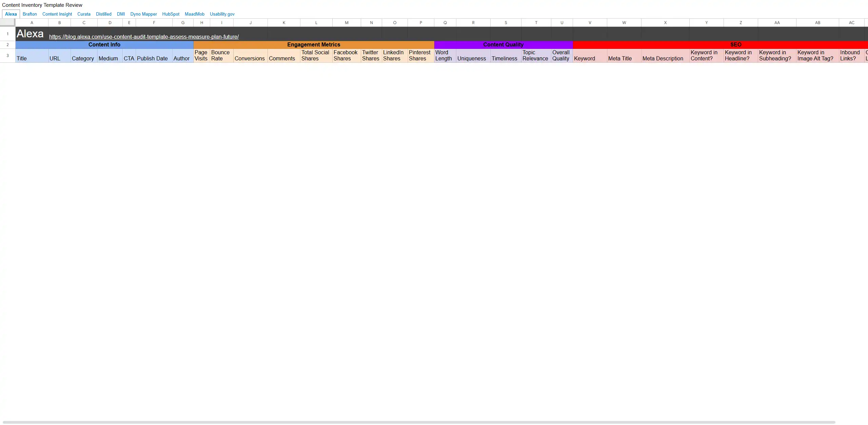Select the LinkedIn Shares header cell
This screenshot has height=425, width=868.
pos(395,56)
